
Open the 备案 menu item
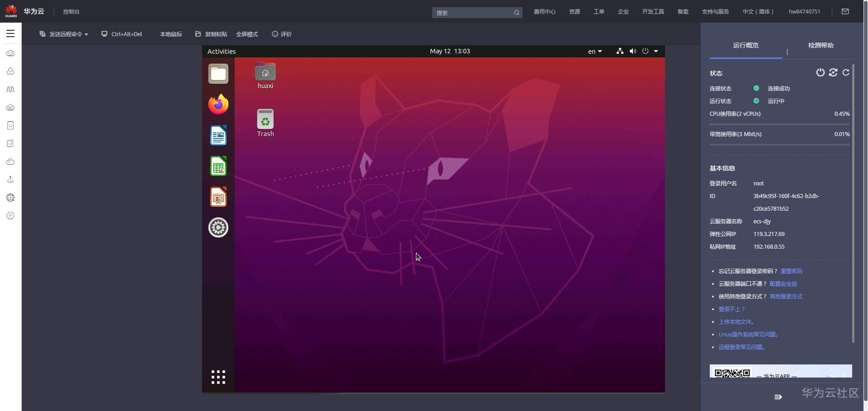tap(683, 11)
